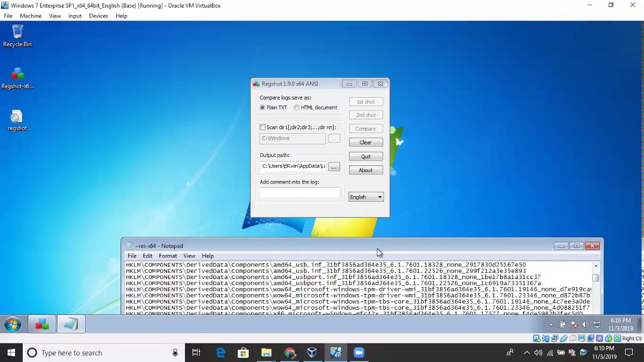
Task: Open Notepad View menu
Action: click(189, 256)
